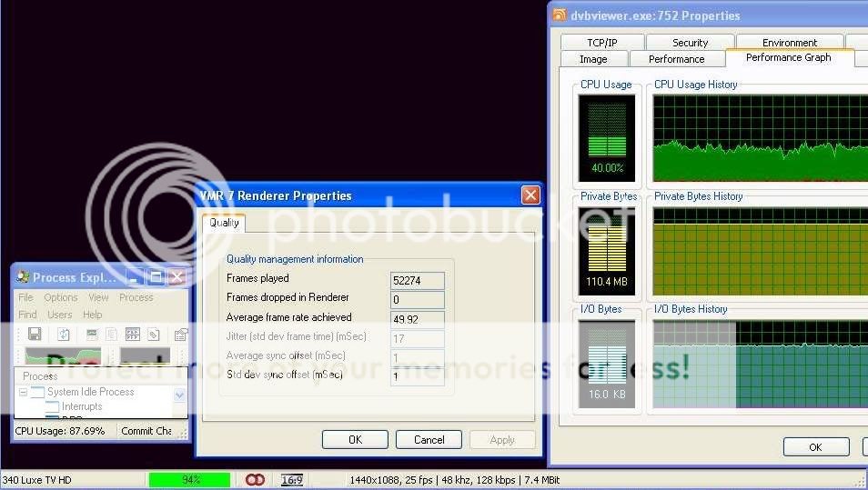Click the 16:9 aspect ratio indicator
Image resolution: width=868 pixels, height=490 pixels.
292,480
